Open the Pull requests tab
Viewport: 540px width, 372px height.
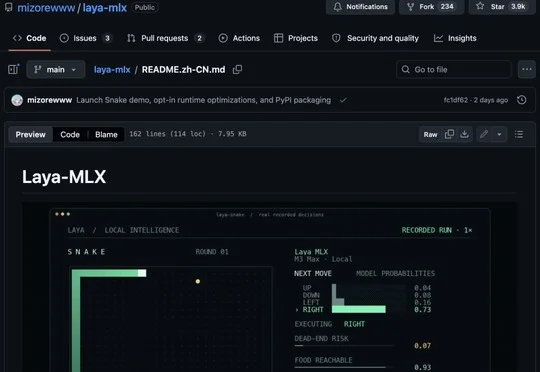[165, 38]
